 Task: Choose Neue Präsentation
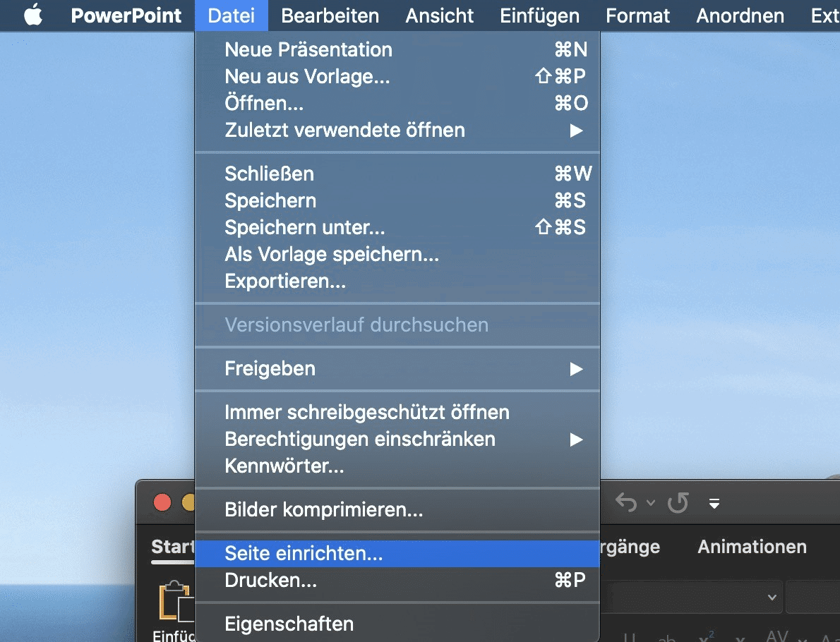[x=397, y=49]
